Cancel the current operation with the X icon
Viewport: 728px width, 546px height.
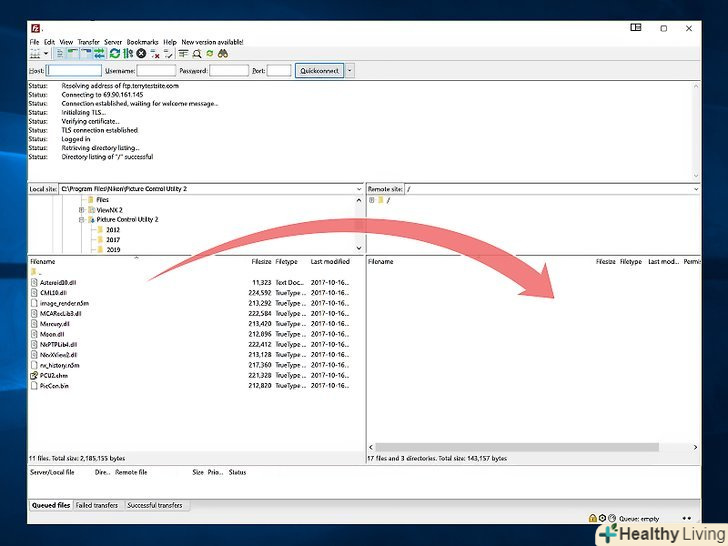141,53
